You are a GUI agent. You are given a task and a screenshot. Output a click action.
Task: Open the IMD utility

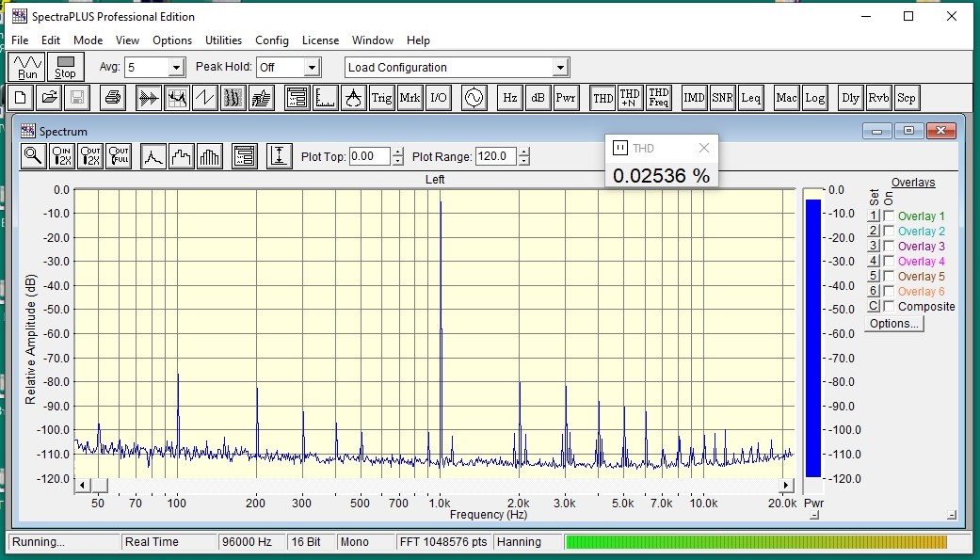pyautogui.click(x=695, y=98)
